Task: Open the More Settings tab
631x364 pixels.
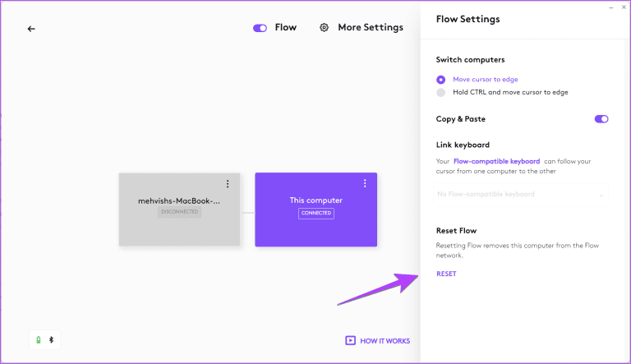Action: [370, 27]
